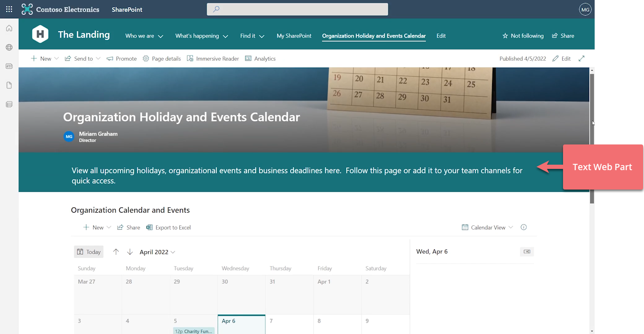644x334 pixels.
Task: Go to previous month arrow
Action: tap(116, 252)
